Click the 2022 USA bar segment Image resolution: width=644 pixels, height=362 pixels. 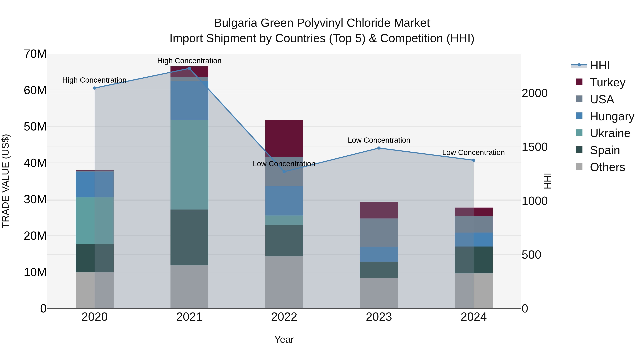click(284, 172)
